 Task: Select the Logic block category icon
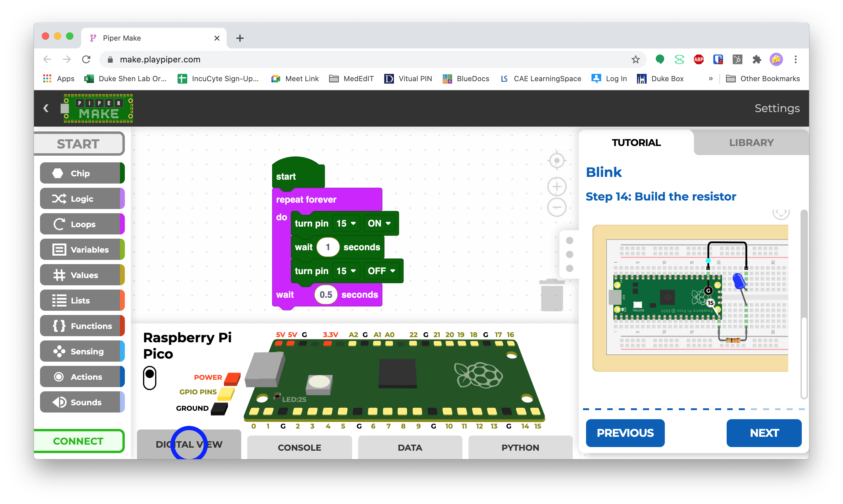pos(60,199)
